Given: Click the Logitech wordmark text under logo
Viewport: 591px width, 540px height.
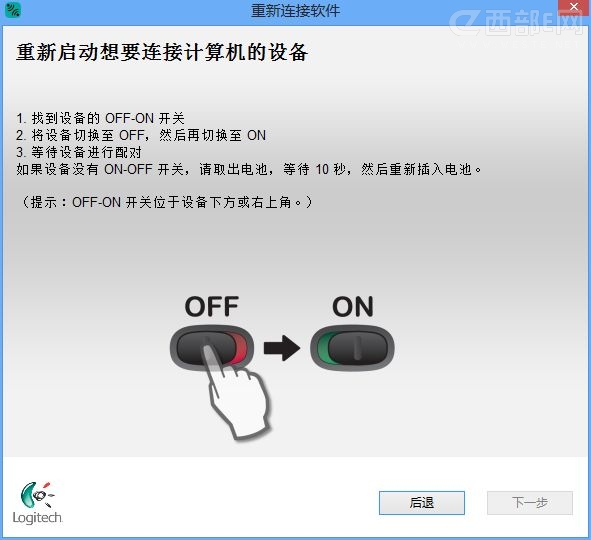Looking at the screenshot, I should 37,518.
